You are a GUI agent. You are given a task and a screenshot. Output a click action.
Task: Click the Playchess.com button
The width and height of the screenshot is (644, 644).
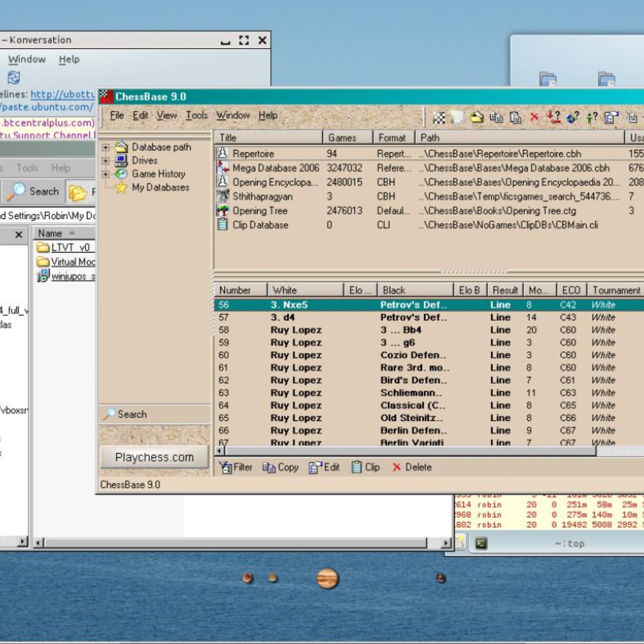pyautogui.click(x=154, y=457)
